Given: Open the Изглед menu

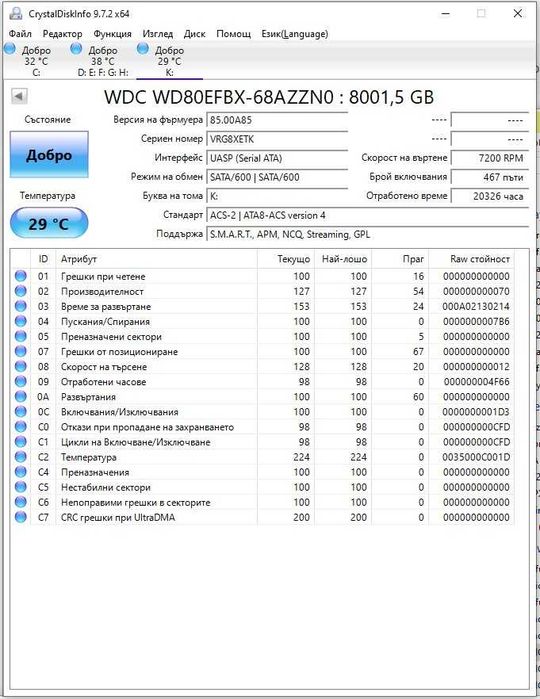Looking at the screenshot, I should tap(158, 33).
